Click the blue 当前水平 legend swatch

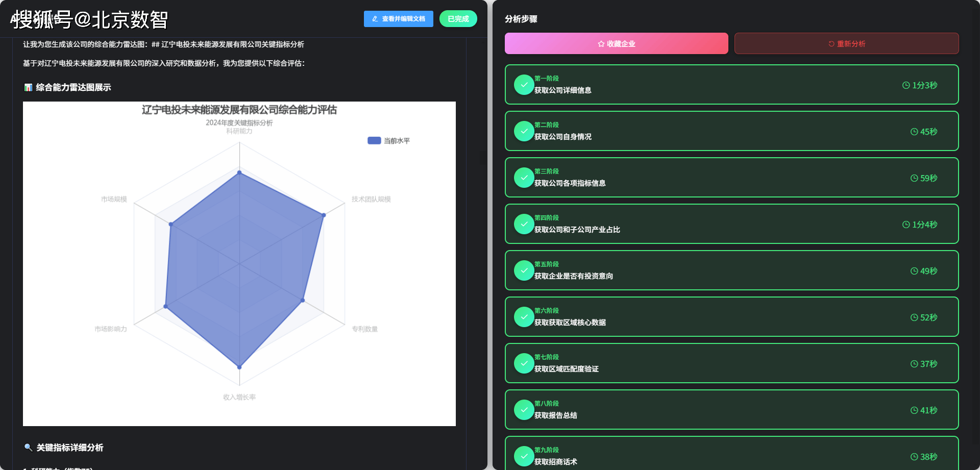[x=374, y=141]
